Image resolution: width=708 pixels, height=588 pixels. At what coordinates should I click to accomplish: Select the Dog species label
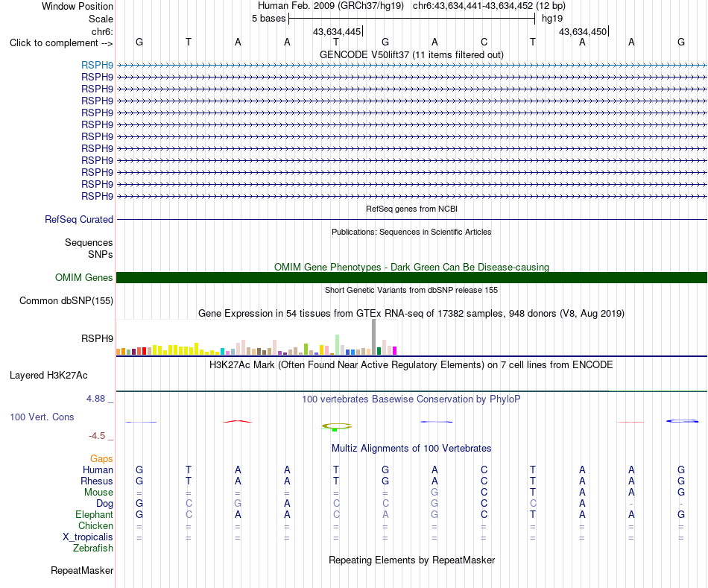pyautogui.click(x=104, y=504)
